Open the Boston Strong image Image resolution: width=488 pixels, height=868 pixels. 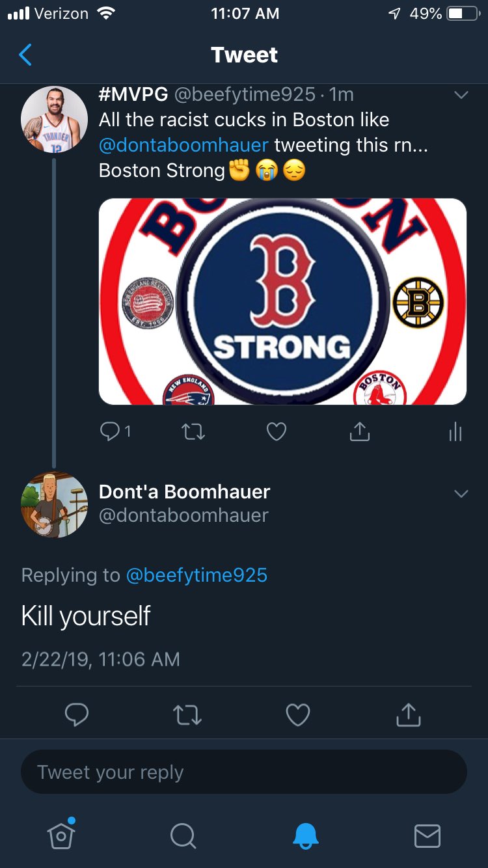tap(282, 301)
